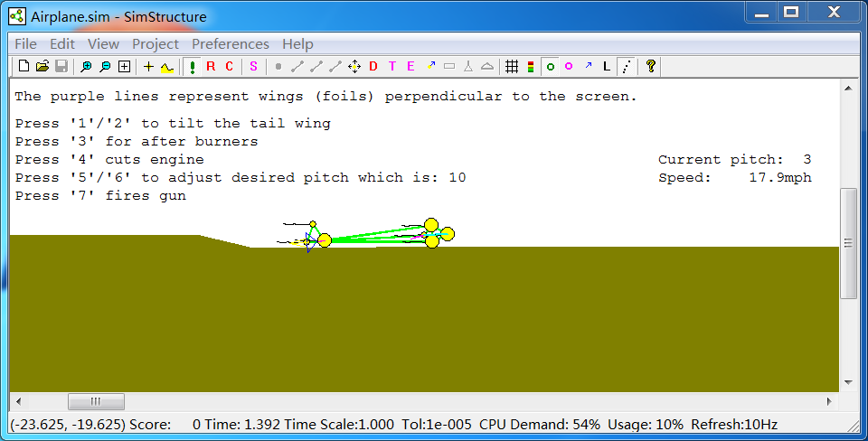Zoom in using the magnifier plus icon
Viewport: 868px width, 441px height.
(x=86, y=66)
